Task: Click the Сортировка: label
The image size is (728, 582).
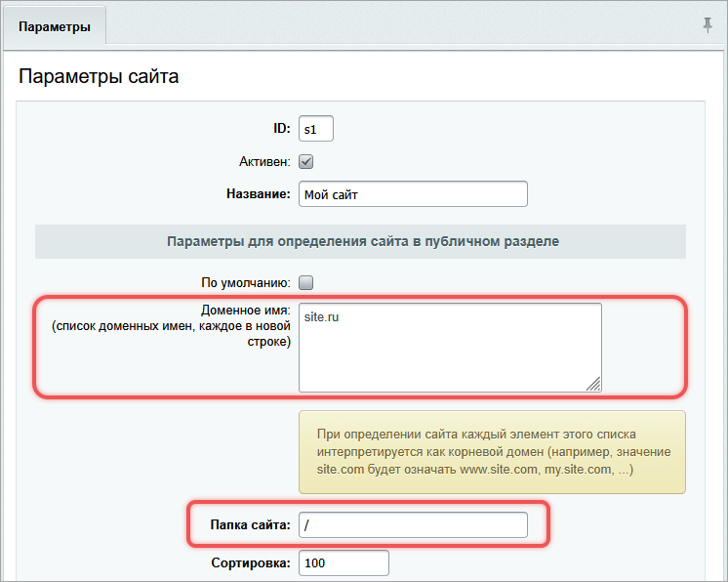Action: 251,563
